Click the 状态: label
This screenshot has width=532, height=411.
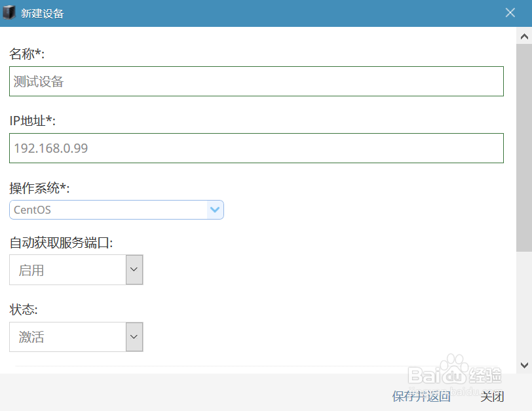click(24, 309)
